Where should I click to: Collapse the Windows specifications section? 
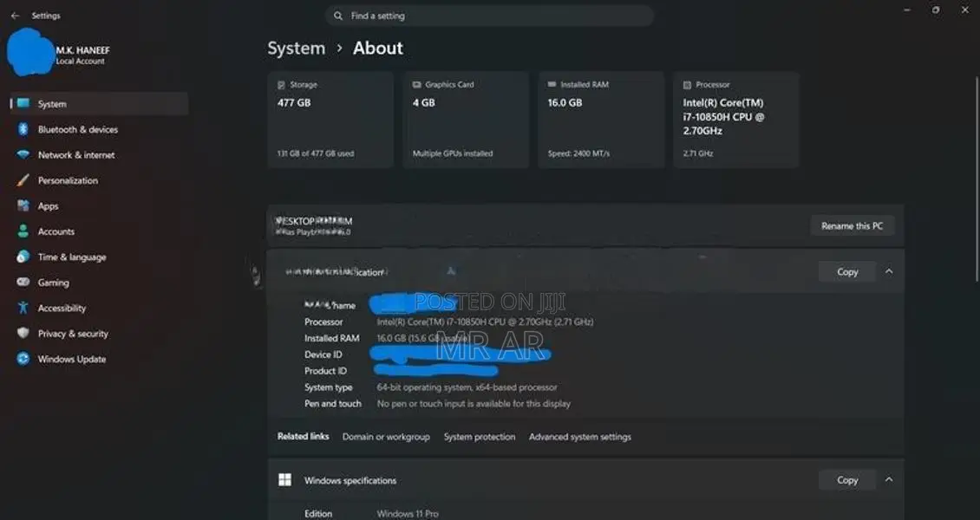(889, 480)
